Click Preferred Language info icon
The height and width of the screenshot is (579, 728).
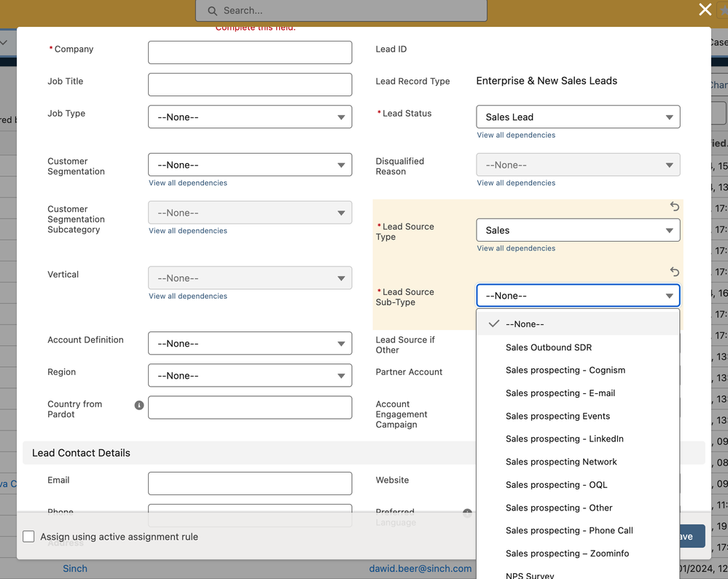click(467, 513)
